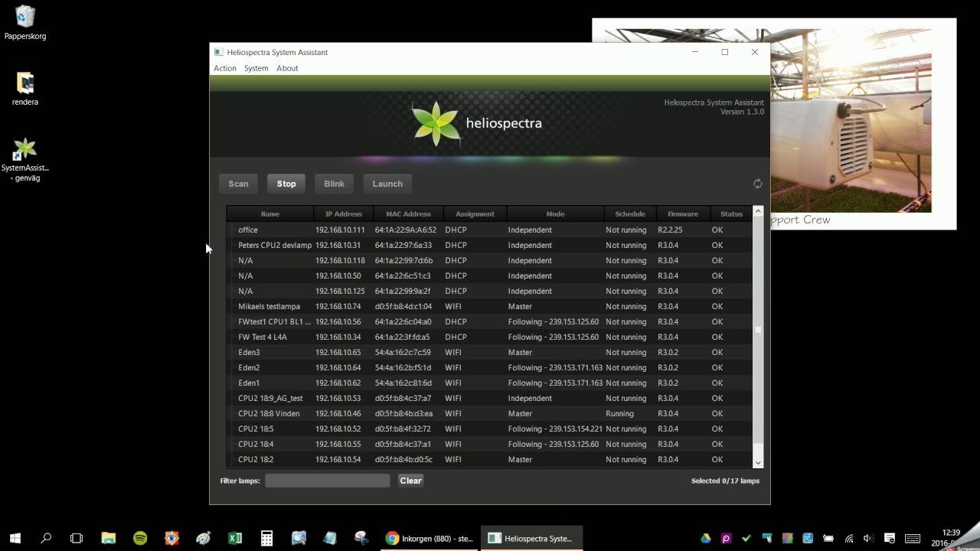Sort by the Schedule column header
The width and height of the screenshot is (980, 551).
630,214
